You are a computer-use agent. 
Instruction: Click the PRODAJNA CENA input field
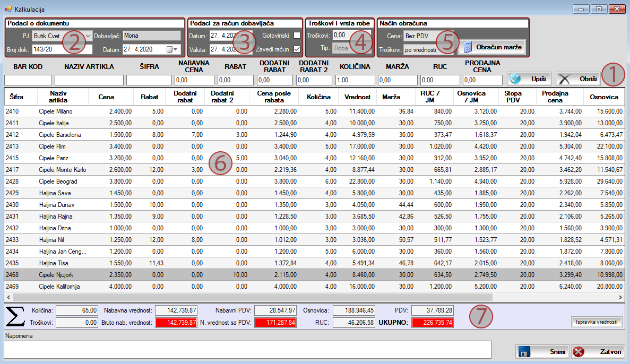[x=482, y=80]
